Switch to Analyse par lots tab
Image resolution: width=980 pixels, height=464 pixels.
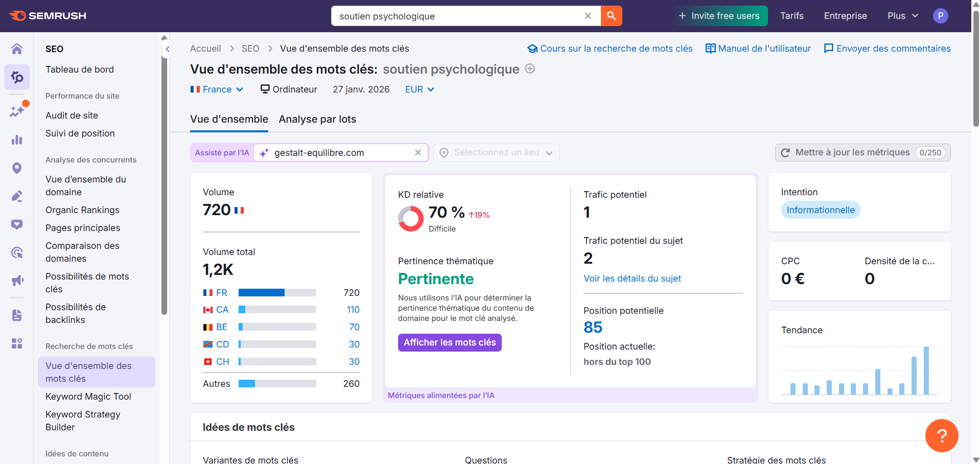click(x=317, y=119)
